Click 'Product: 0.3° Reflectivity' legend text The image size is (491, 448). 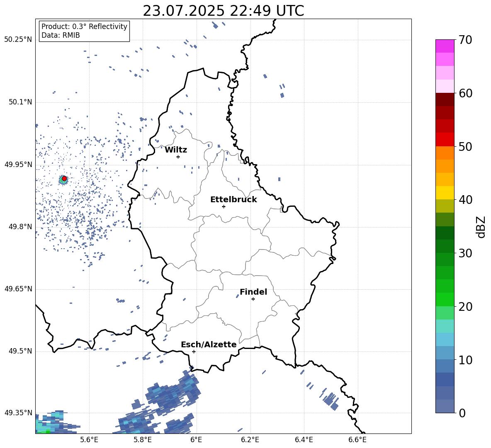click(x=84, y=26)
